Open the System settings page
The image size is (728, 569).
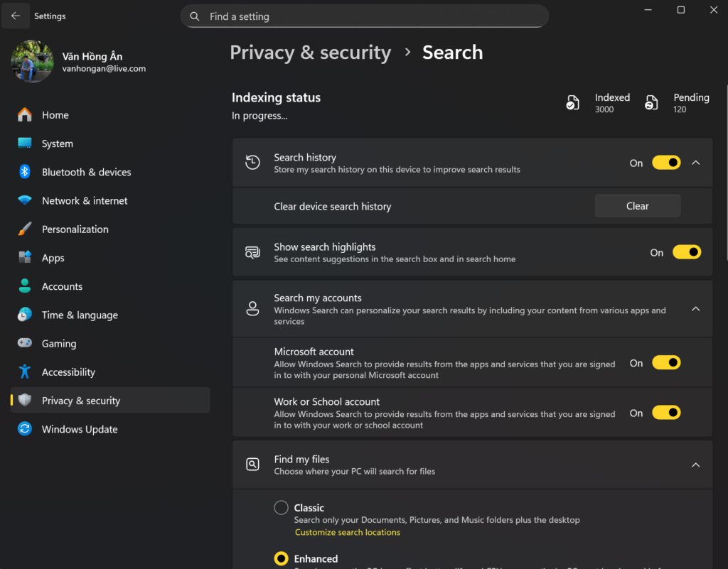(57, 143)
